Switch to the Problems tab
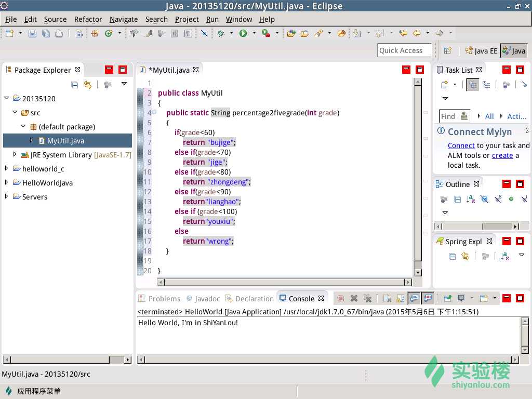 159,299
